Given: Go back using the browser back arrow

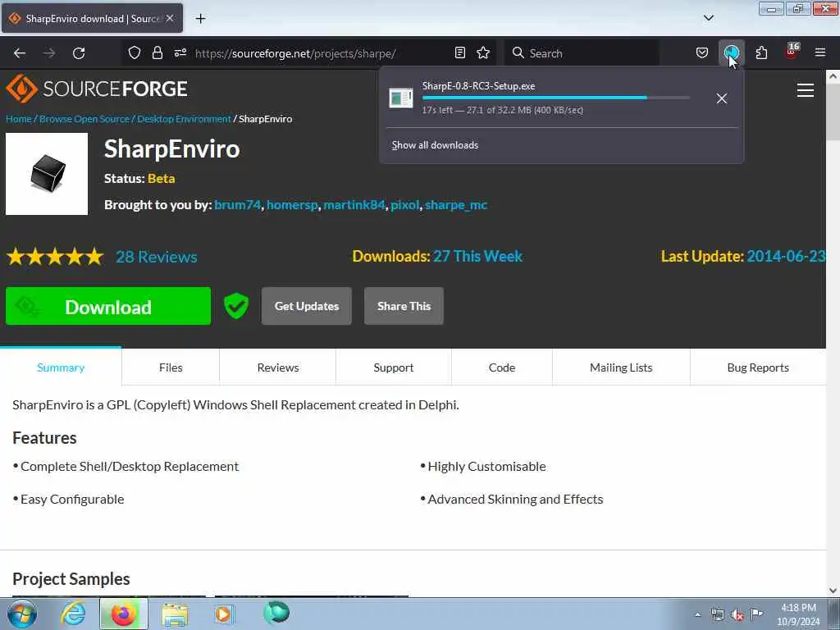Looking at the screenshot, I should tap(20, 53).
